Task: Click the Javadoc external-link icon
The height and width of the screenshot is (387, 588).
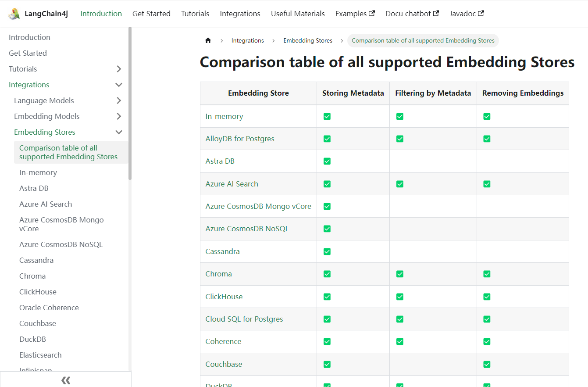Action: click(x=481, y=13)
